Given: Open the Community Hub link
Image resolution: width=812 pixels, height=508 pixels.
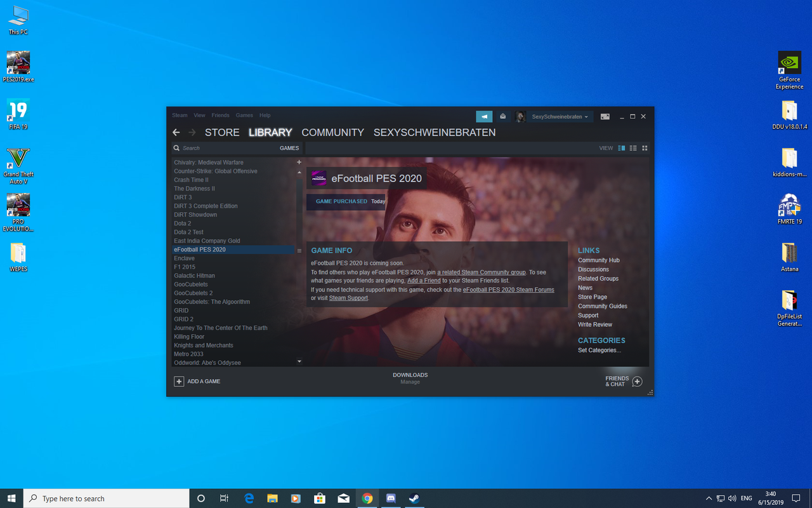Looking at the screenshot, I should (x=598, y=260).
